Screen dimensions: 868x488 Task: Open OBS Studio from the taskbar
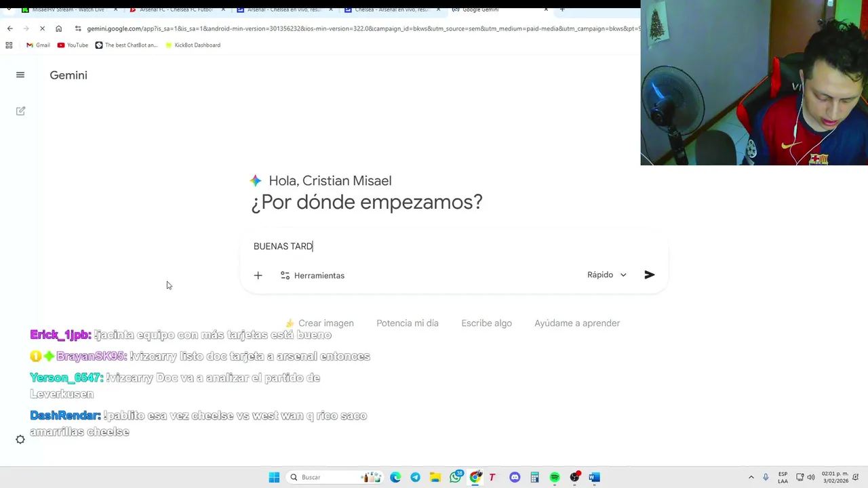(x=575, y=477)
